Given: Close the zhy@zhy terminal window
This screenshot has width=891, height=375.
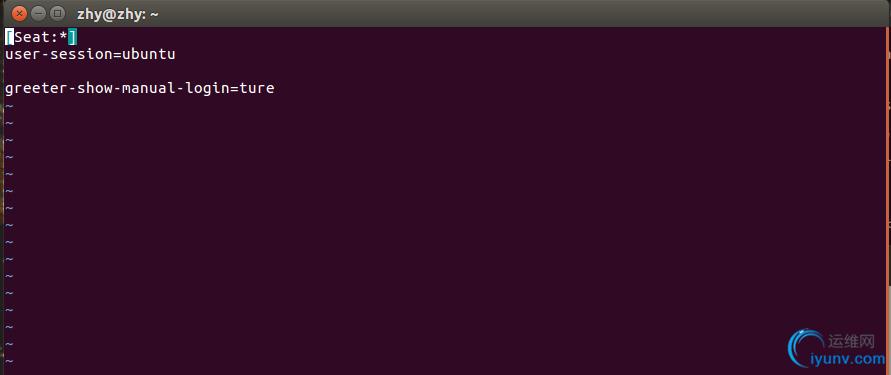Looking at the screenshot, I should [19, 13].
